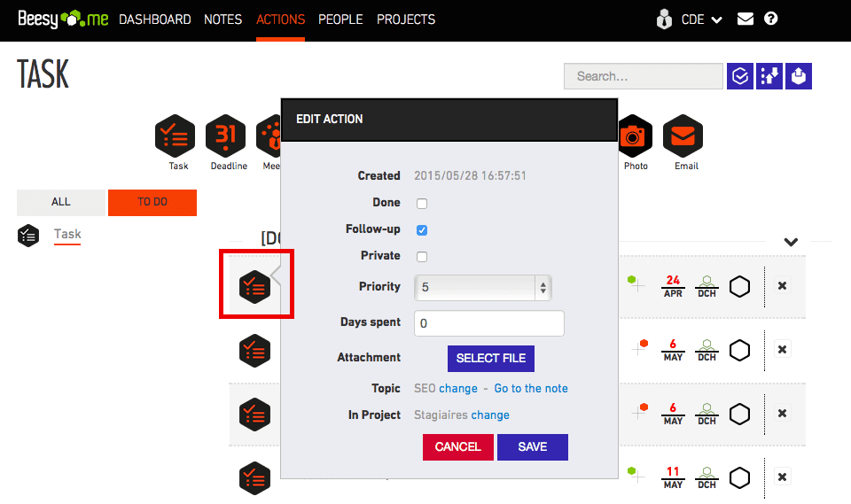
Task: Click the green priority marker on 24 APR row
Action: 632,280
